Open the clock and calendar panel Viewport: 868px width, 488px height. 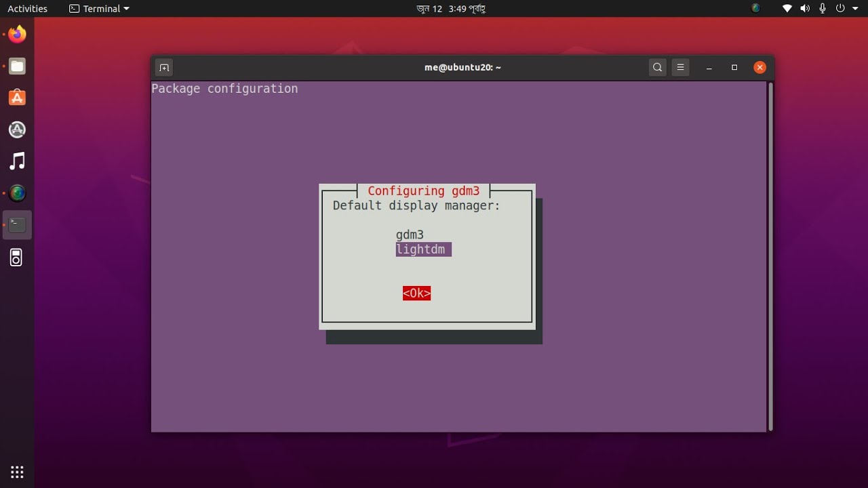[450, 9]
